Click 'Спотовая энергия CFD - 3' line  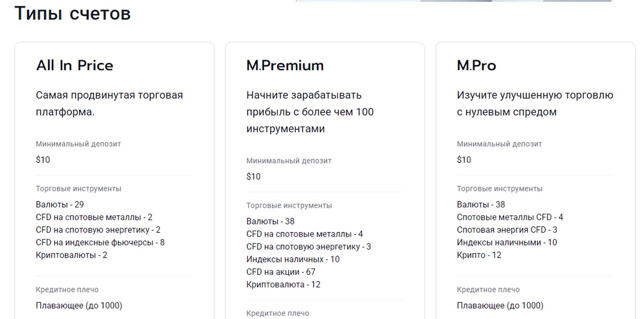[x=507, y=230]
